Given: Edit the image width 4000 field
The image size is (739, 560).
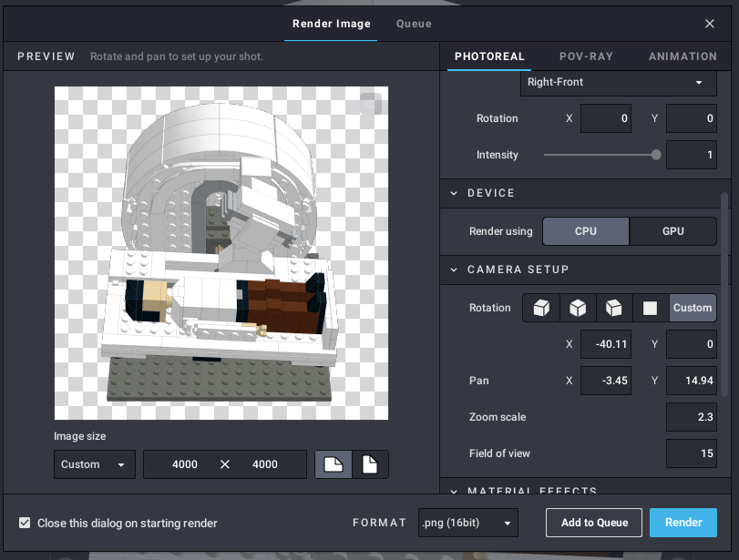Looking at the screenshot, I should [x=185, y=465].
